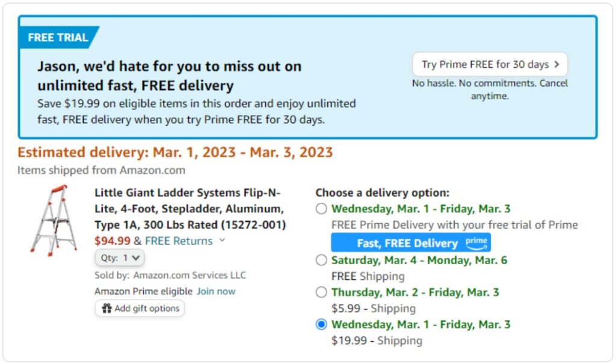This screenshot has height=364, width=616.
Task: Select Saturday, Mar. 4 FREE Shipping option
Action: tap(321, 261)
